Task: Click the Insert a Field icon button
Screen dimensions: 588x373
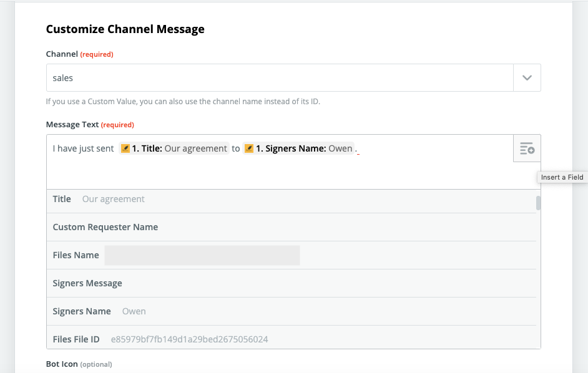Action: pyautogui.click(x=527, y=148)
